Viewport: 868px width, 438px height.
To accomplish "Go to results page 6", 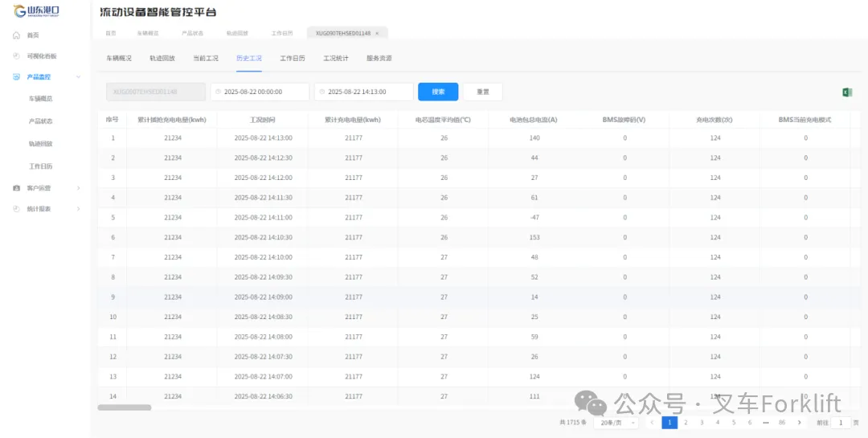I will point(750,423).
